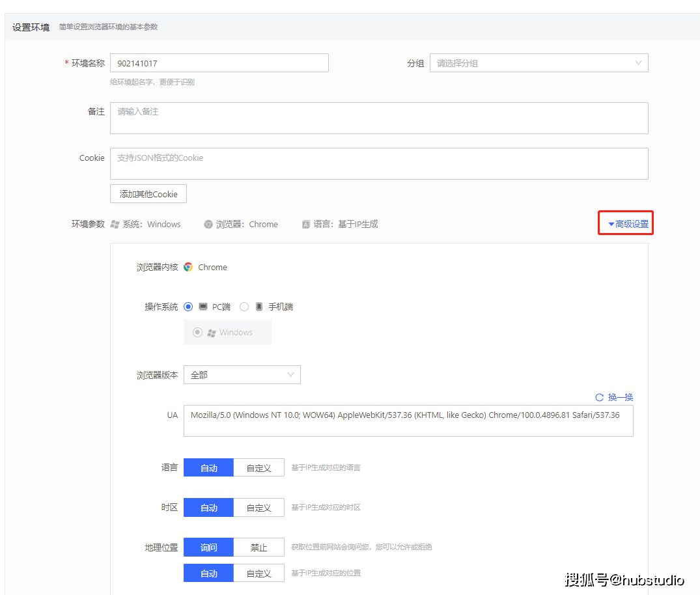Click the refresh icon beside 换一换
This screenshot has height=595, width=700.
(x=598, y=397)
